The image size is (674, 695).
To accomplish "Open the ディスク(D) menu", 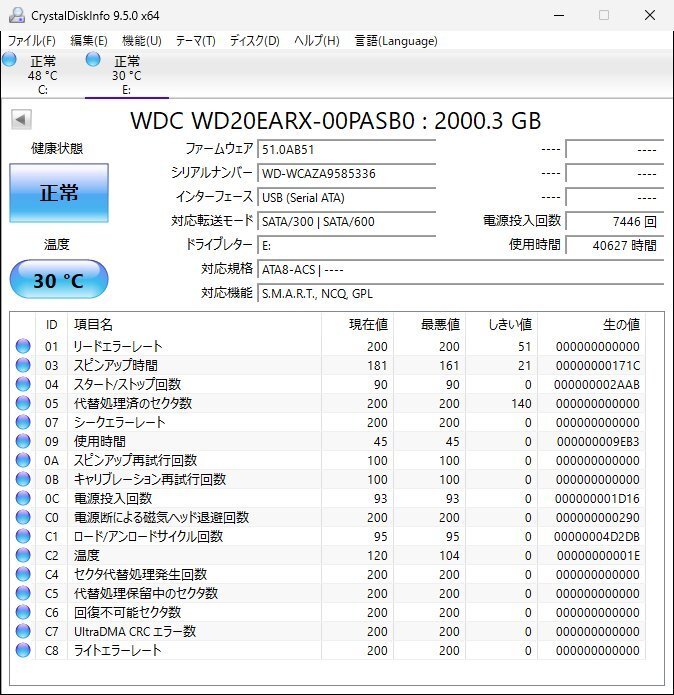I will click(x=254, y=41).
